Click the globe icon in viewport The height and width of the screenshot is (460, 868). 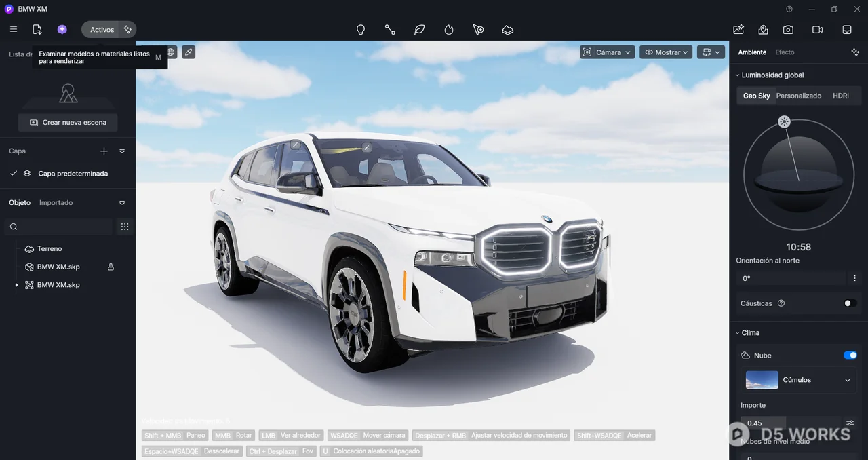(171, 52)
